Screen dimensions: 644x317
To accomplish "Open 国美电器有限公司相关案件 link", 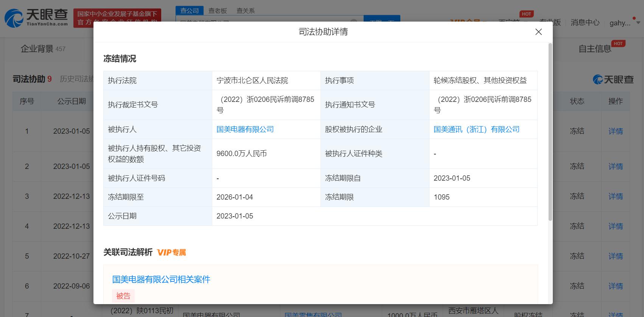I will pyautogui.click(x=161, y=280).
